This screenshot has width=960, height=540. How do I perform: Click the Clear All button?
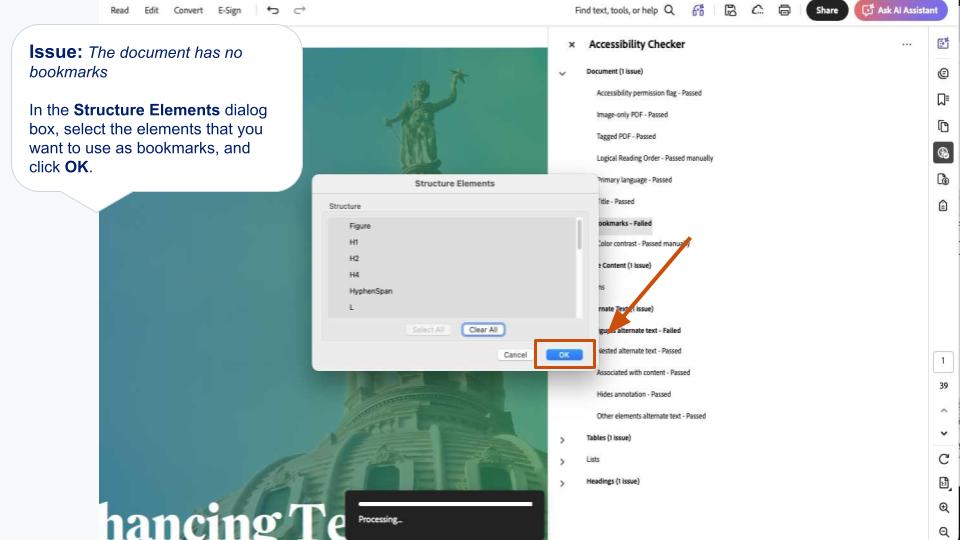pyautogui.click(x=483, y=330)
